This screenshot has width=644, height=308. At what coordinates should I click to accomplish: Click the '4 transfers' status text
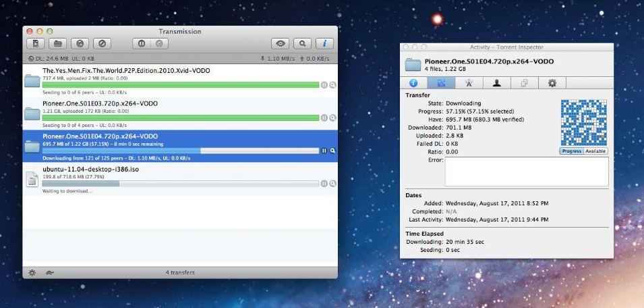180,273
